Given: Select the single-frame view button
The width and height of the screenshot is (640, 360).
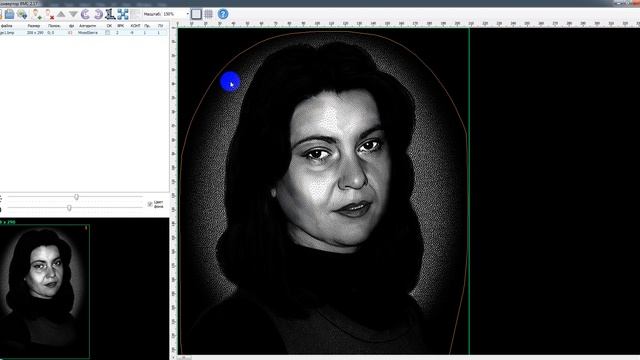Looking at the screenshot, I should [x=196, y=14].
